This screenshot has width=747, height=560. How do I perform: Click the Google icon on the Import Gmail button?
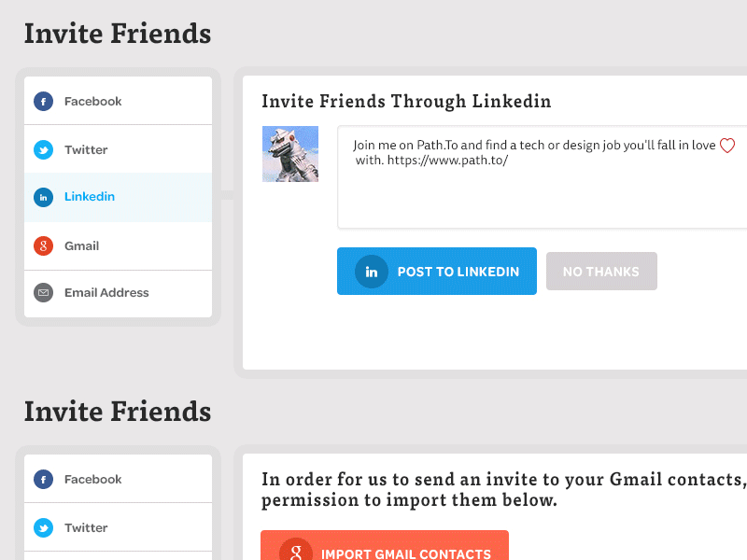[296, 551]
